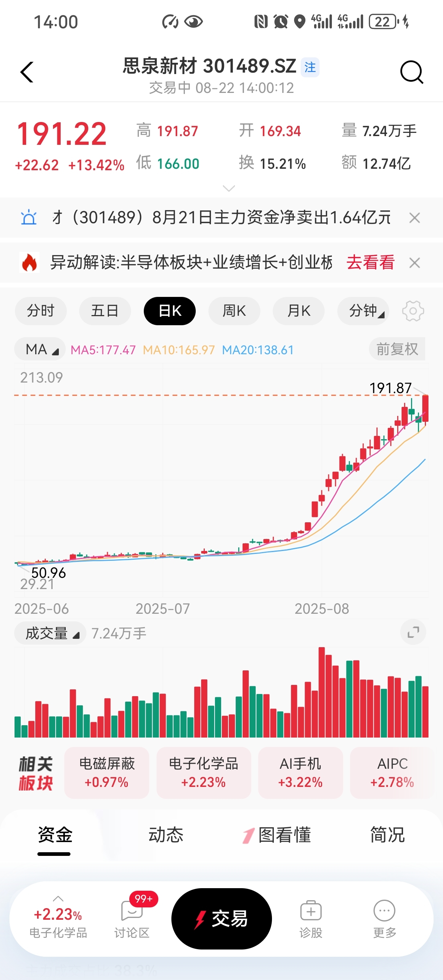The width and height of the screenshot is (443, 980).
Task: Open the 分钟 interval dropdown
Action: (363, 311)
